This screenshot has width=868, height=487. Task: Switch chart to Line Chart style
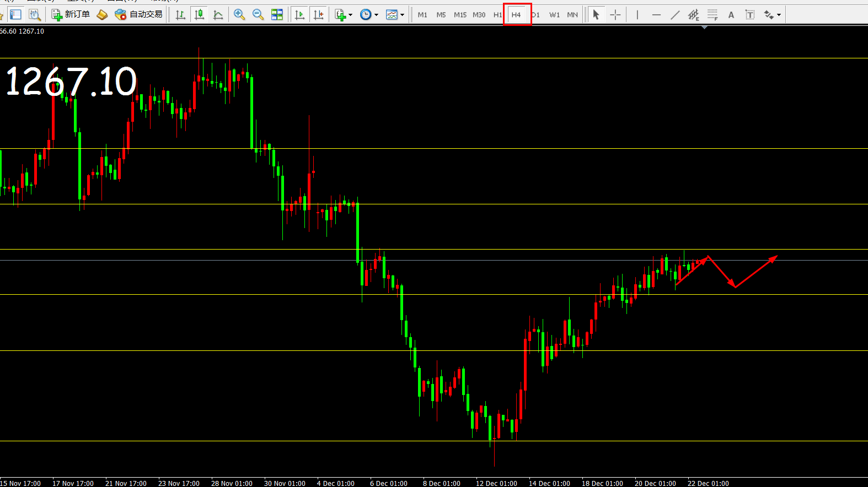click(218, 15)
